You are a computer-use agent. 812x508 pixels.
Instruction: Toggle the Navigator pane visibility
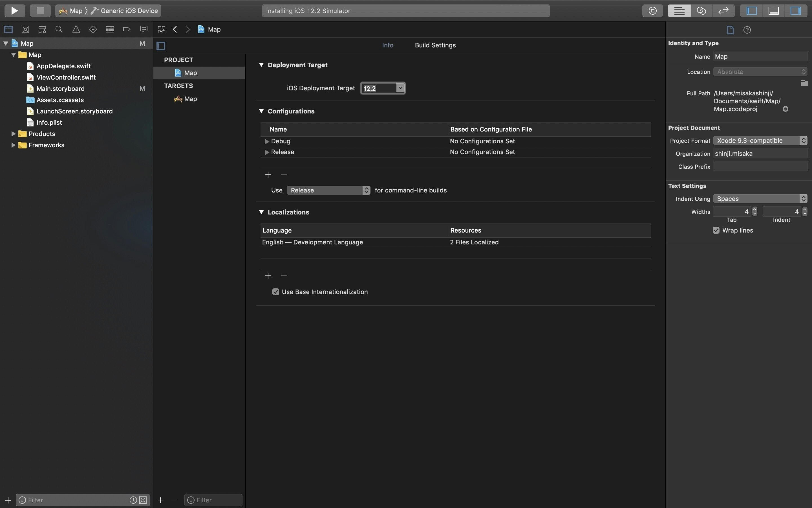pyautogui.click(x=751, y=10)
